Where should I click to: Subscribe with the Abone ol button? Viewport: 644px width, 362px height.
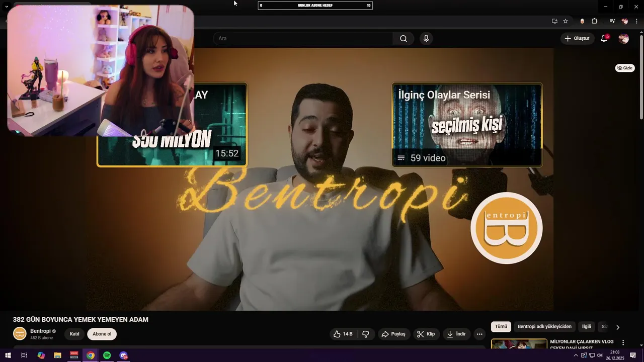pos(102,334)
